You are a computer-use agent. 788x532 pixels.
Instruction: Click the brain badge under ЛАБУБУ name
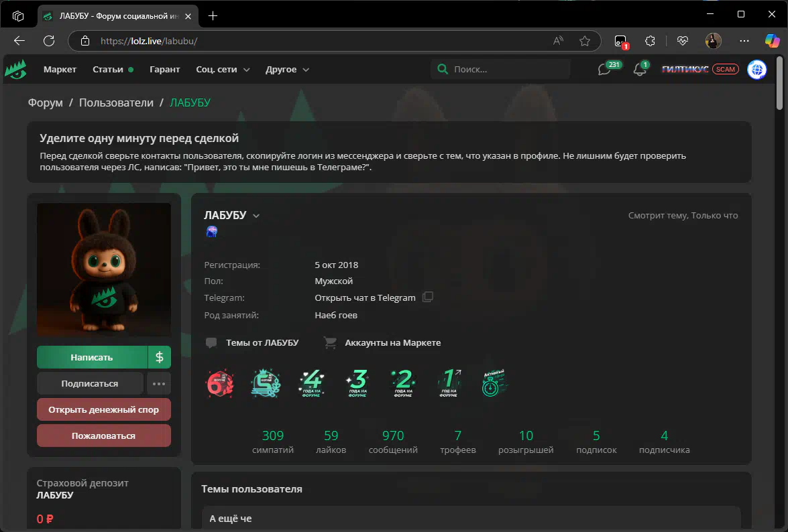[211, 231]
